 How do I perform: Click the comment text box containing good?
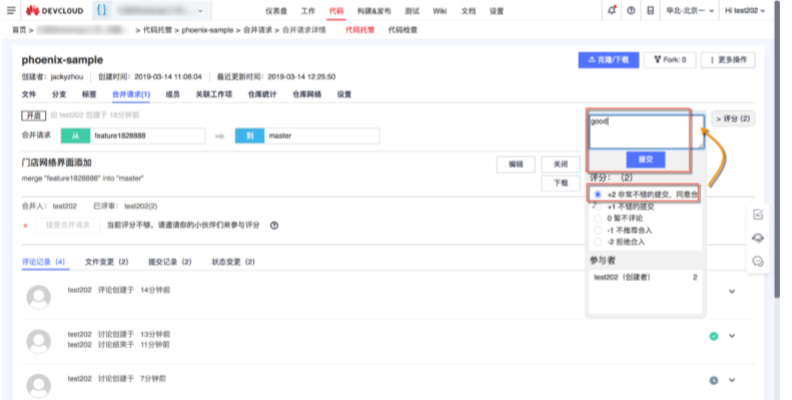[x=647, y=132]
